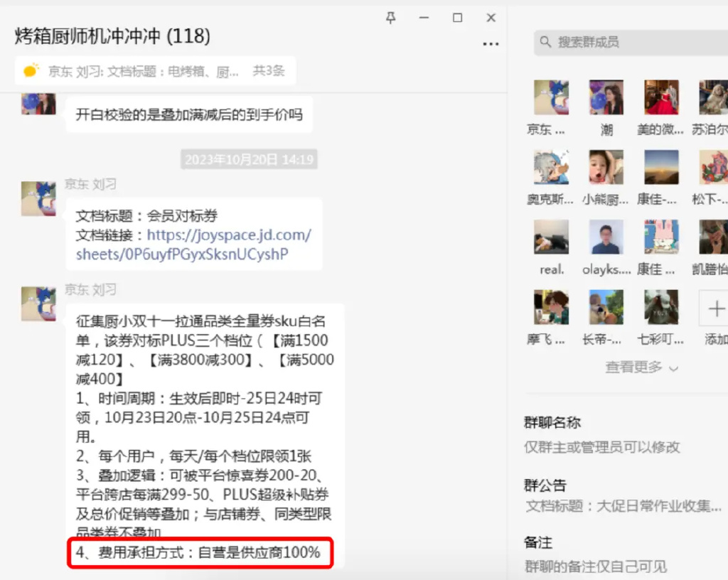Open member 潮 avatar
Image resolution: width=728 pixels, height=580 pixels.
pyautogui.click(x=606, y=97)
